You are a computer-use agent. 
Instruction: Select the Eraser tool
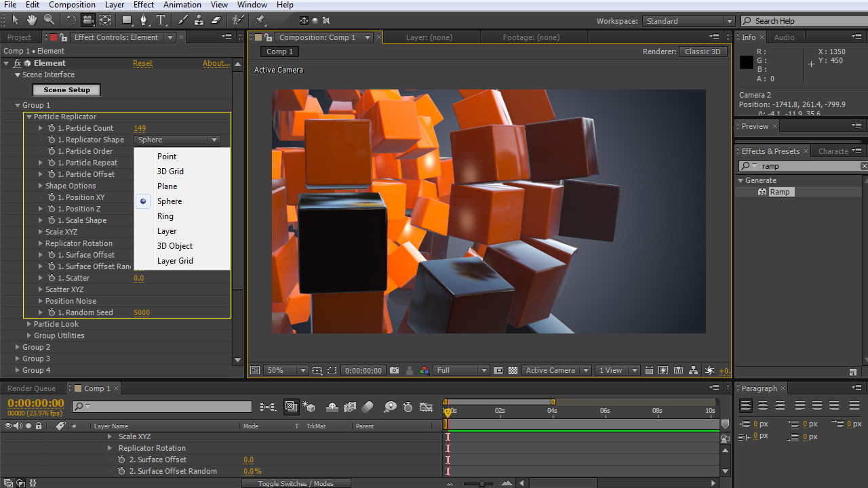[216, 20]
